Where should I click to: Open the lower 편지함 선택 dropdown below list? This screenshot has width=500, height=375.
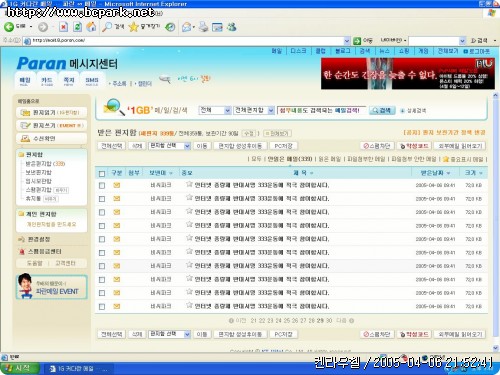pos(169,334)
